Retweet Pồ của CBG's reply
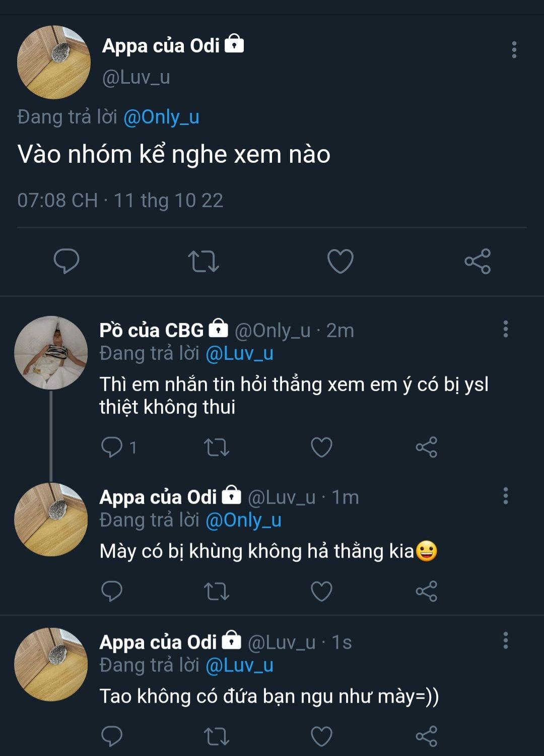The image size is (544, 756). pyautogui.click(x=217, y=447)
